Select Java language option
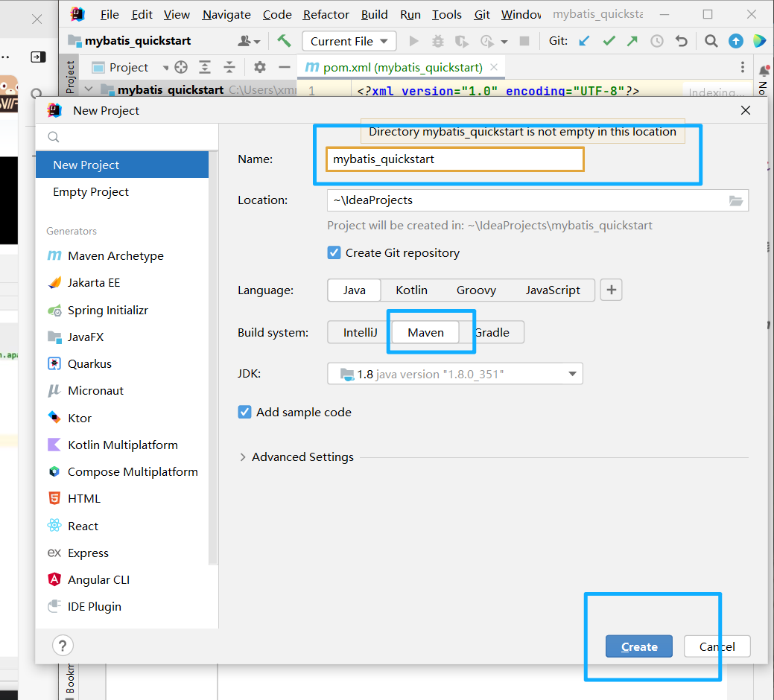Image resolution: width=774 pixels, height=700 pixels. (355, 290)
